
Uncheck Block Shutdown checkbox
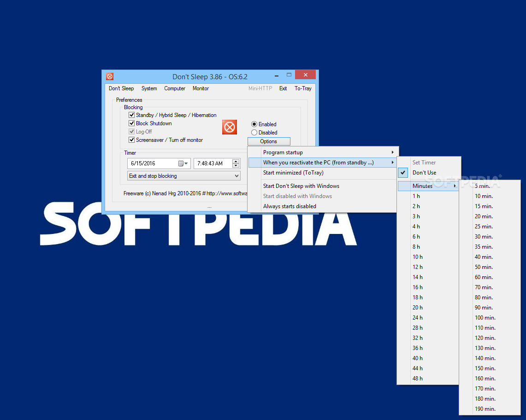(x=132, y=123)
